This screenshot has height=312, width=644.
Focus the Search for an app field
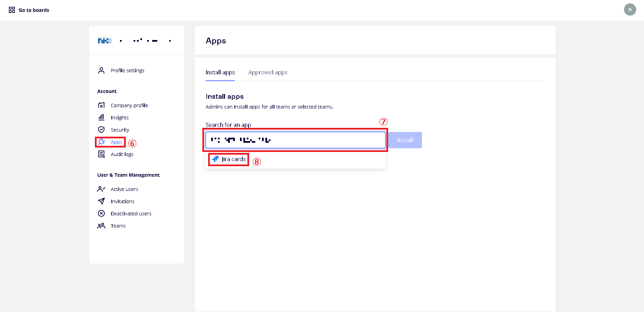[325, 140]
